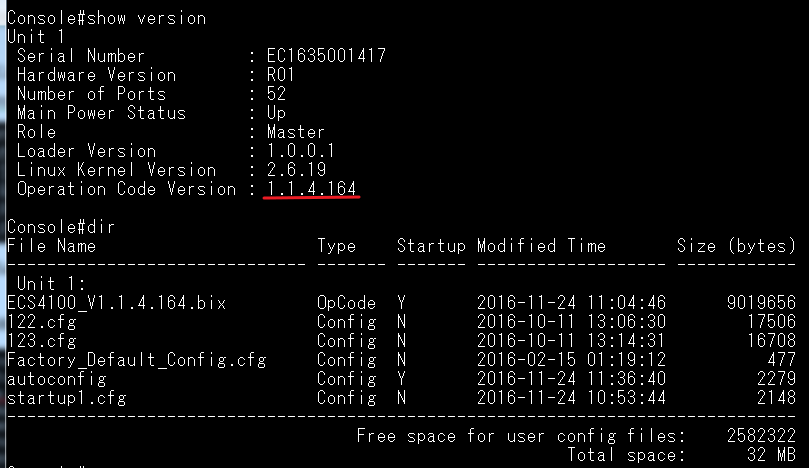The width and height of the screenshot is (809, 468).
Task: Select the Factory_Default_Config.cfg entry
Action: pos(137,360)
